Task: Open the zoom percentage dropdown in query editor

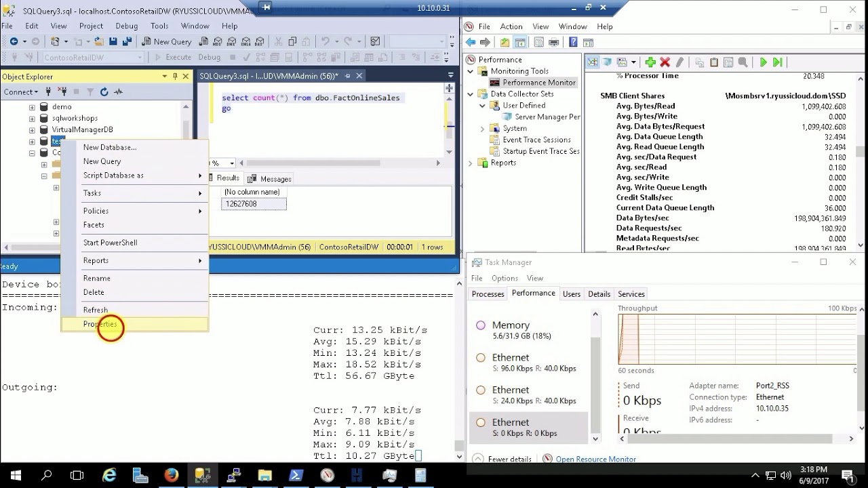Action: 232,163
